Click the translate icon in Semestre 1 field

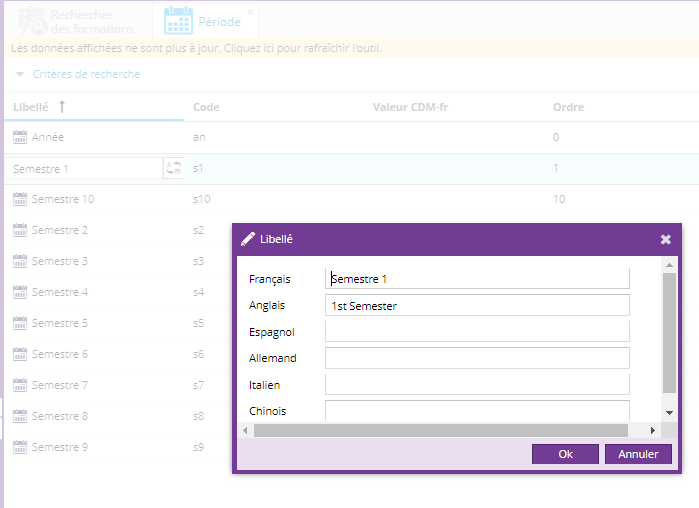174,169
